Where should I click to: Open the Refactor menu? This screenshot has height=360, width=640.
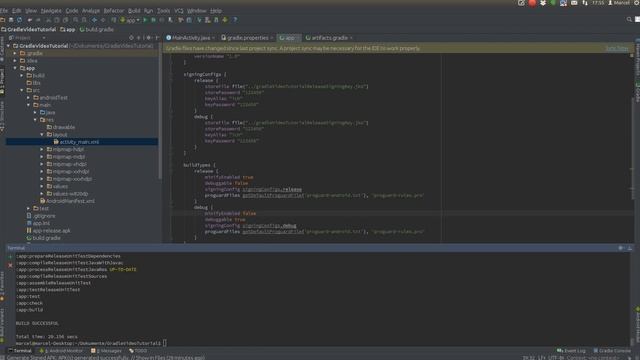point(113,11)
